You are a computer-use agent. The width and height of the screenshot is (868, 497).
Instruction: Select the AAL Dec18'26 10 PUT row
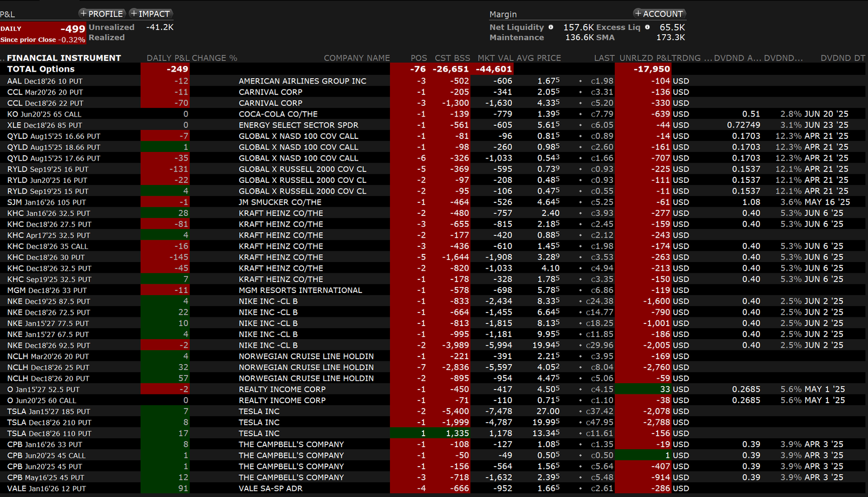[45, 81]
